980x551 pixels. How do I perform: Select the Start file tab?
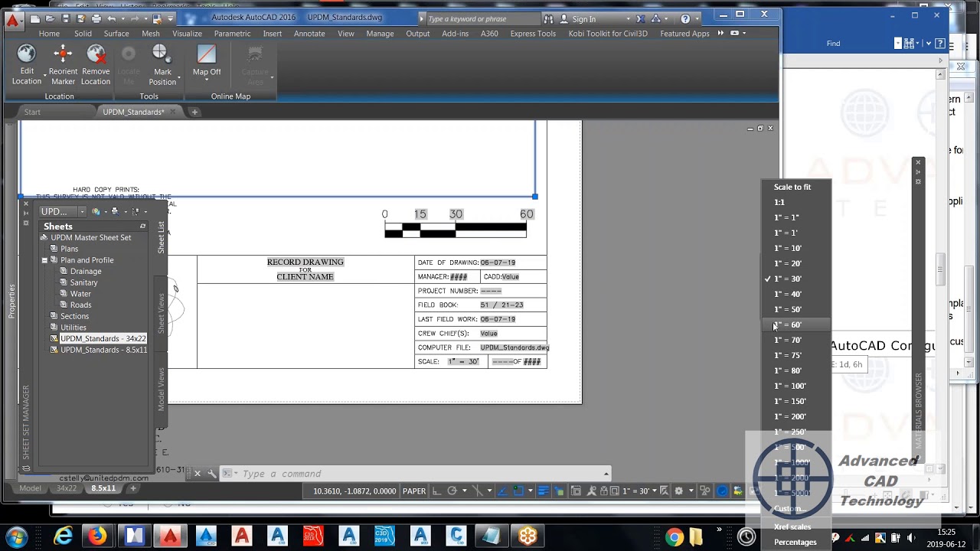pyautogui.click(x=32, y=112)
